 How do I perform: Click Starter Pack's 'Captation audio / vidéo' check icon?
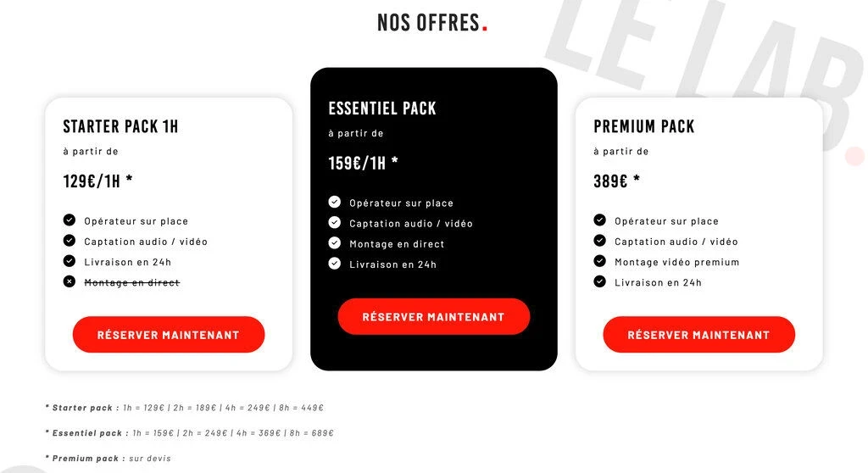click(70, 241)
